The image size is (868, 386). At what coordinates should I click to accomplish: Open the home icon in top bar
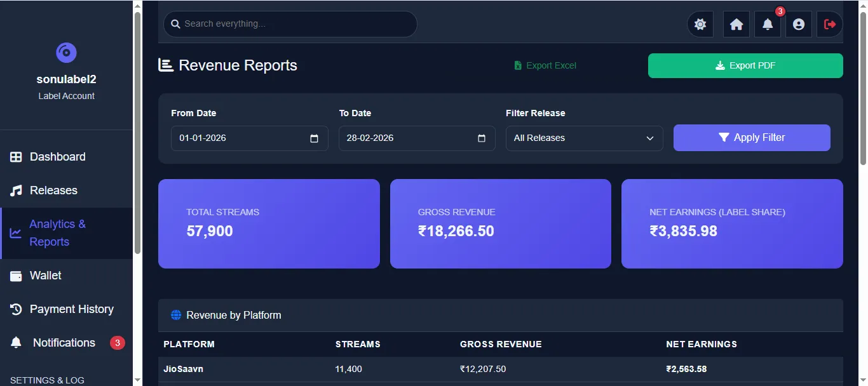pyautogui.click(x=736, y=24)
